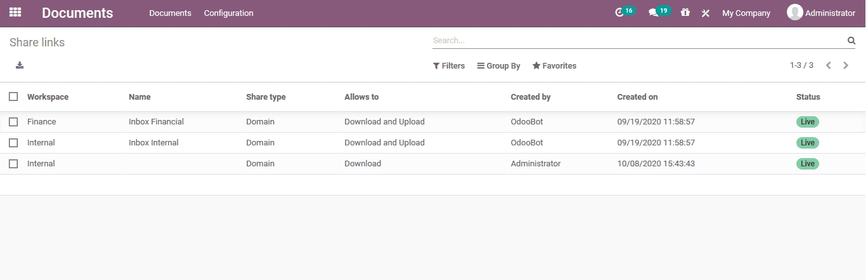This screenshot has height=280, width=868.
Task: Open the conversations chat bubble icon
Action: click(x=654, y=13)
